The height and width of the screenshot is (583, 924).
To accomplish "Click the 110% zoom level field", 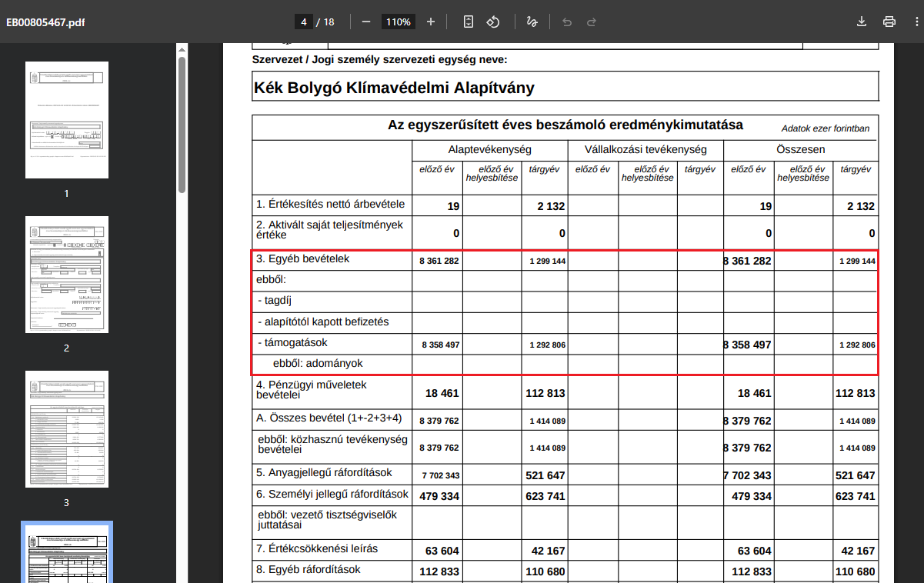I will [399, 22].
